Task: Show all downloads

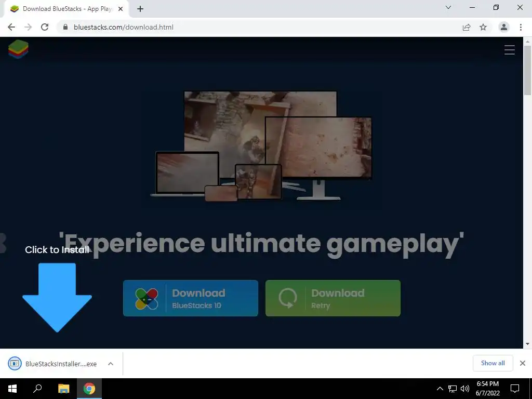Action: (x=493, y=363)
